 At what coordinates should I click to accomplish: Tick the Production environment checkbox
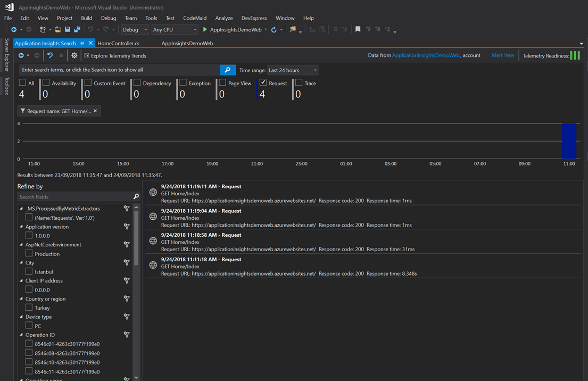[x=29, y=253]
